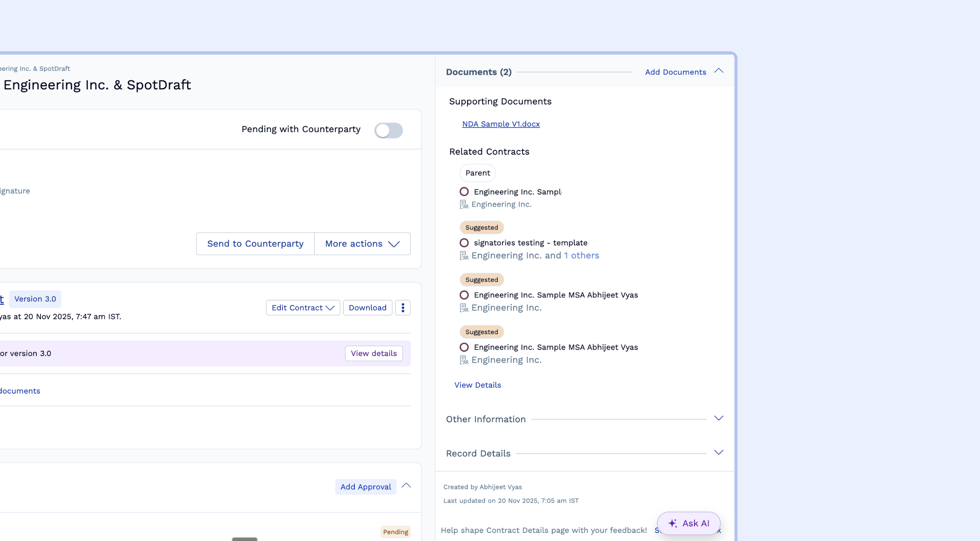Click Send to Counterparty button

click(255, 244)
